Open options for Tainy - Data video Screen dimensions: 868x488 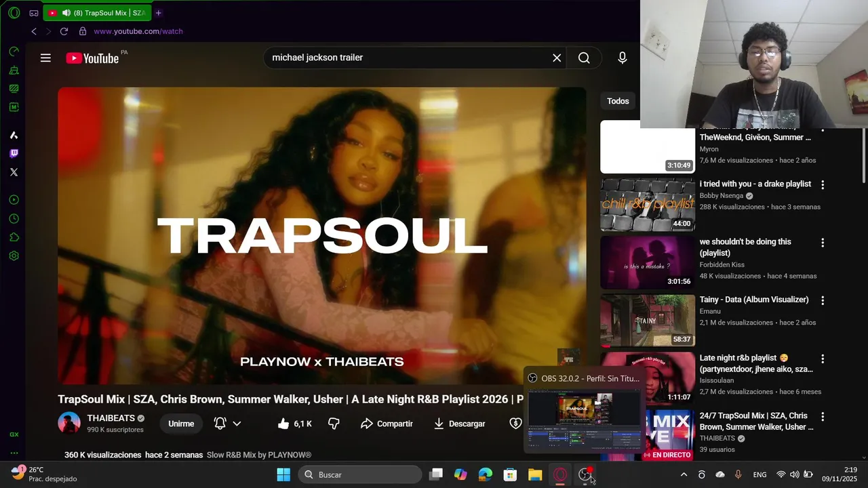point(823,300)
